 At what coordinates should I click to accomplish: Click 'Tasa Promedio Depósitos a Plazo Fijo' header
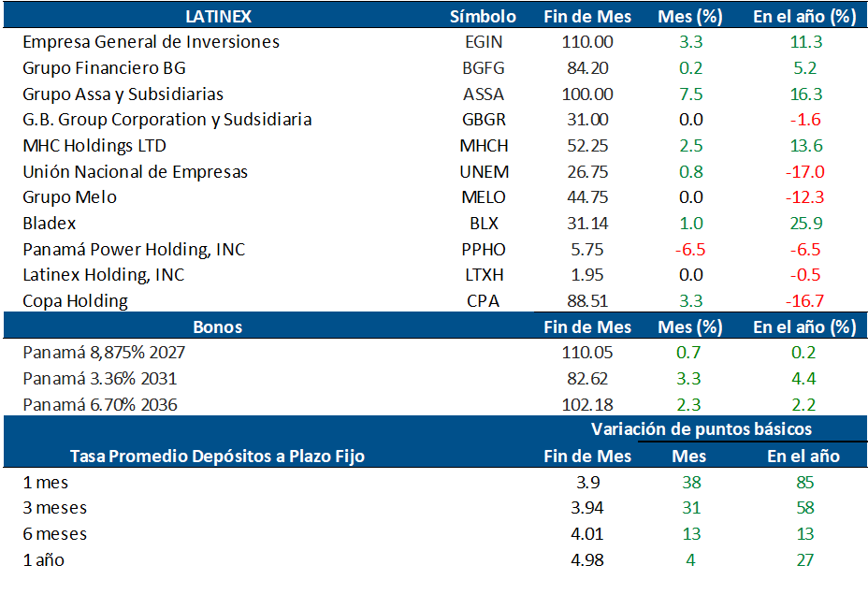click(217, 457)
